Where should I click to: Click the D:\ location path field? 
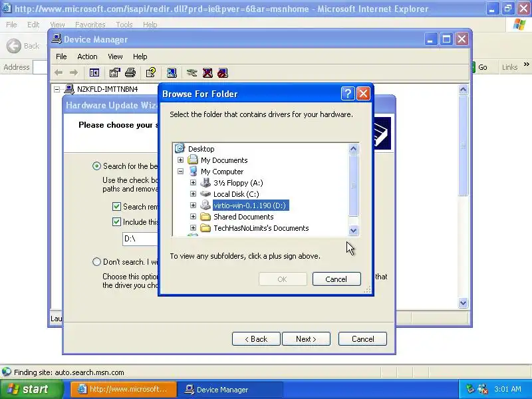pos(140,239)
